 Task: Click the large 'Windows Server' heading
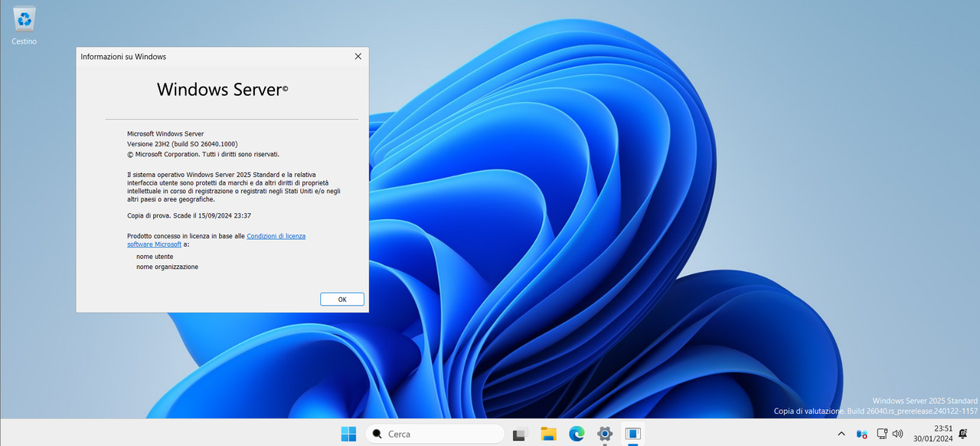(222, 89)
